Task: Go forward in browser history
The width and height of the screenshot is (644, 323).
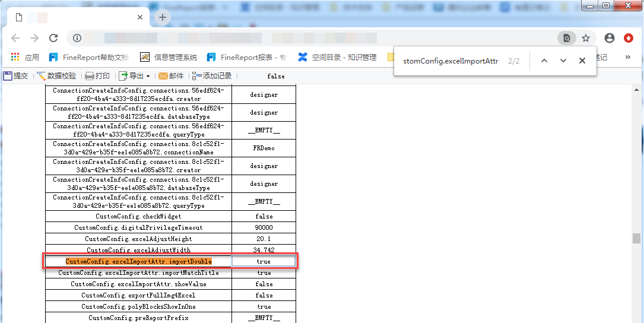Action: coord(34,38)
